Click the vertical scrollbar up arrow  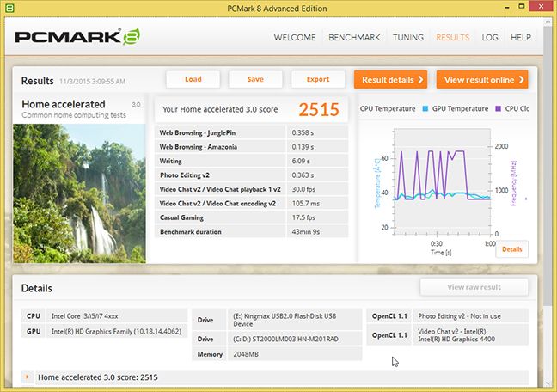pos(547,22)
